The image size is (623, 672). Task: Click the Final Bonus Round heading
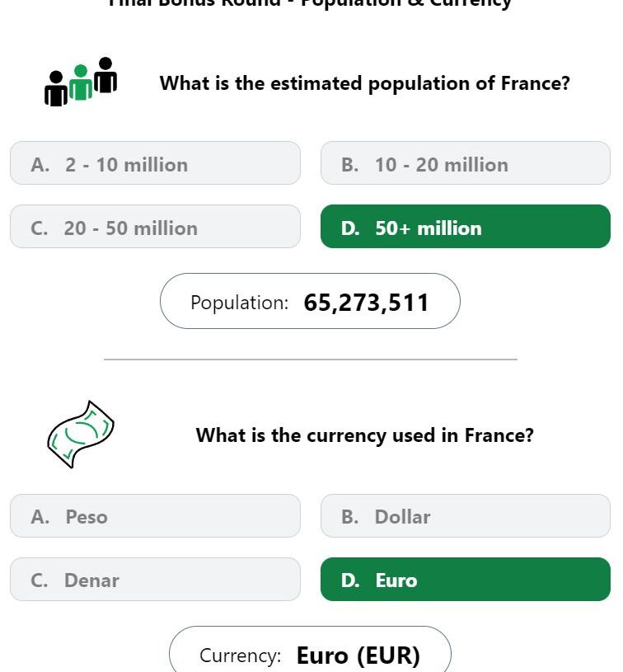(x=310, y=3)
